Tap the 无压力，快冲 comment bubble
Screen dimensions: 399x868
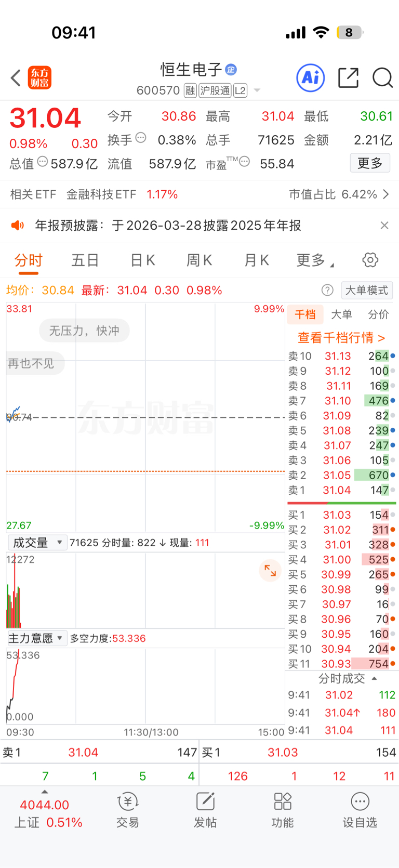84,331
